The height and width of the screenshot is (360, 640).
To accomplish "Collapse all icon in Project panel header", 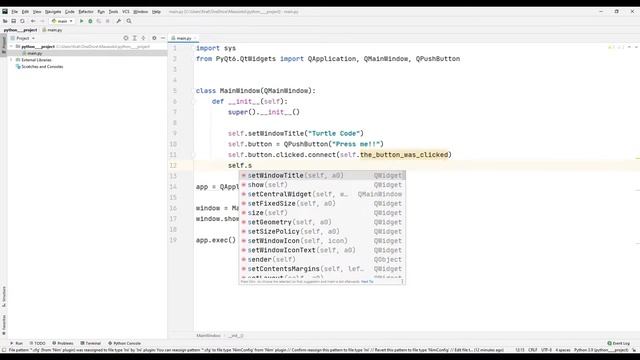I will tap(143, 38).
